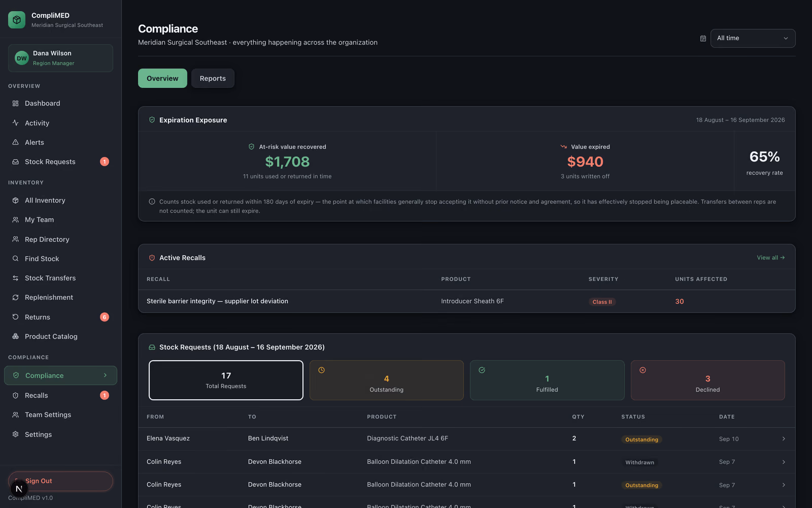Click the Replenishment refresh icon
Image resolution: width=812 pixels, height=508 pixels.
15,297
